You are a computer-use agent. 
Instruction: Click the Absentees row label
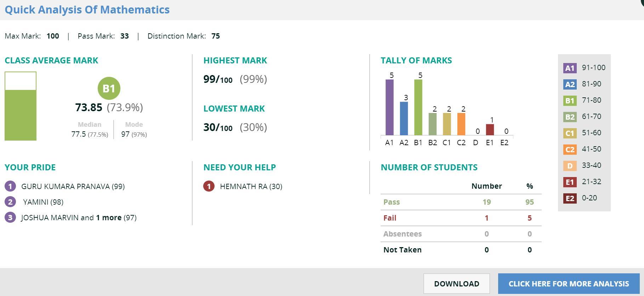click(403, 234)
